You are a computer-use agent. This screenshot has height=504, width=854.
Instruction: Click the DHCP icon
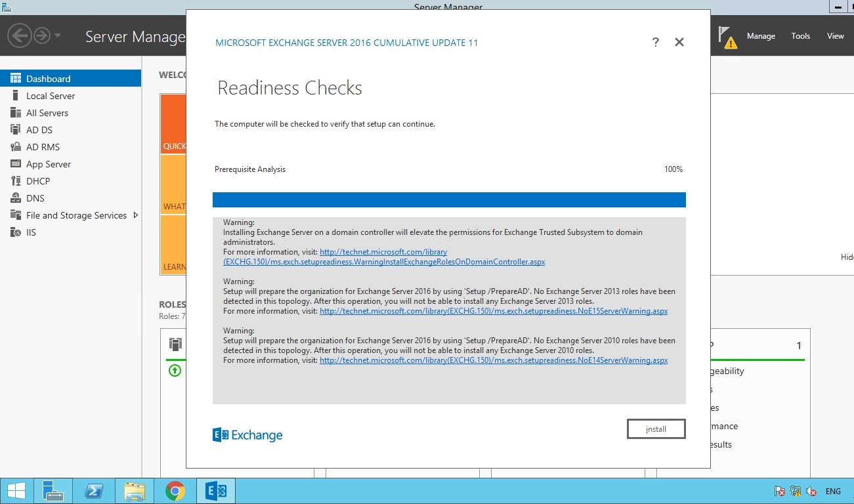coord(15,181)
